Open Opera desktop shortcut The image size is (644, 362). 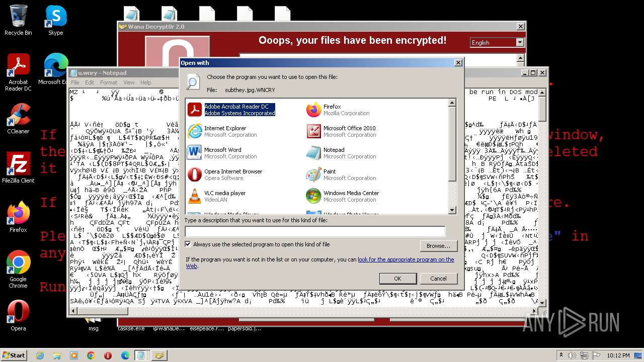(x=18, y=316)
